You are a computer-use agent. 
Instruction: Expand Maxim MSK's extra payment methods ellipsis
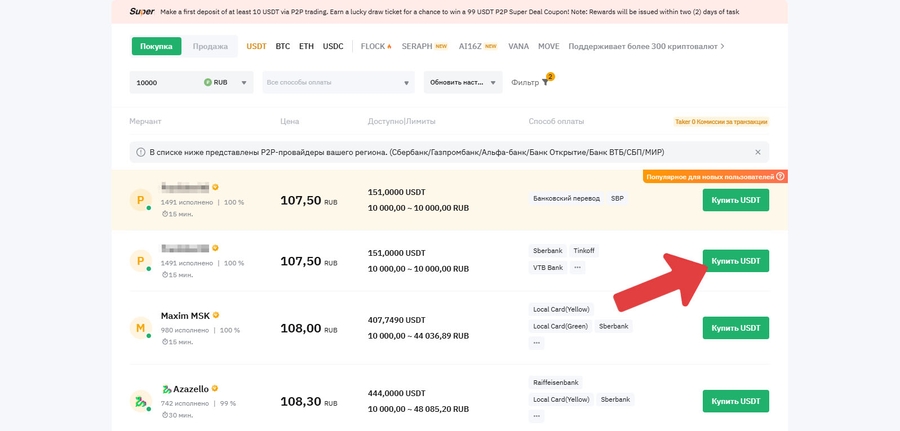(537, 343)
